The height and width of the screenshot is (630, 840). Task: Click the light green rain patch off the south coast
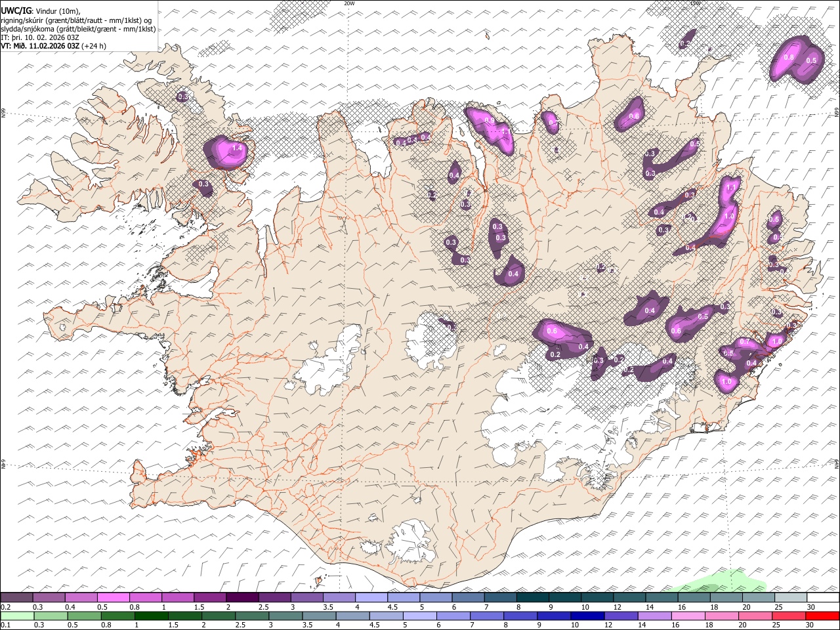(x=719, y=583)
